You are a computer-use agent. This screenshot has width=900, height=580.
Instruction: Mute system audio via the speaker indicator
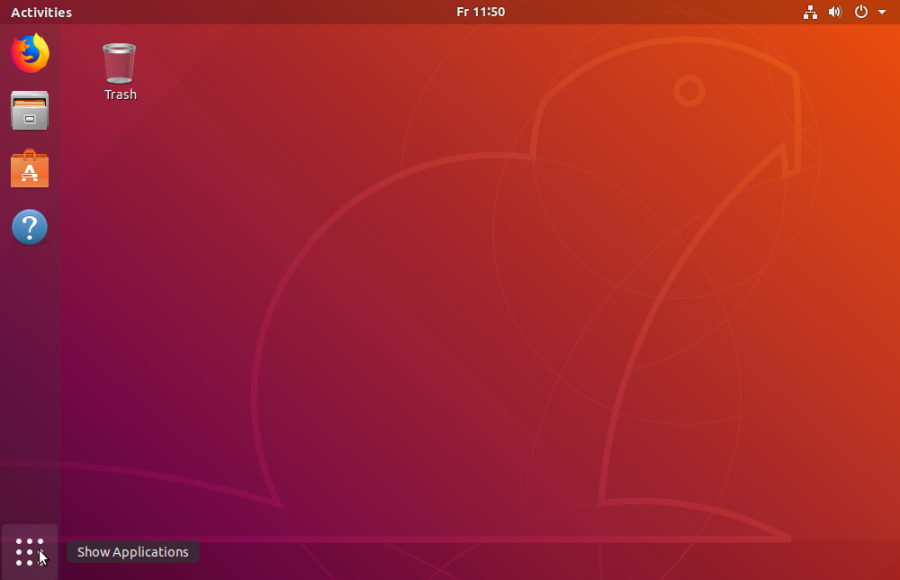coord(834,13)
